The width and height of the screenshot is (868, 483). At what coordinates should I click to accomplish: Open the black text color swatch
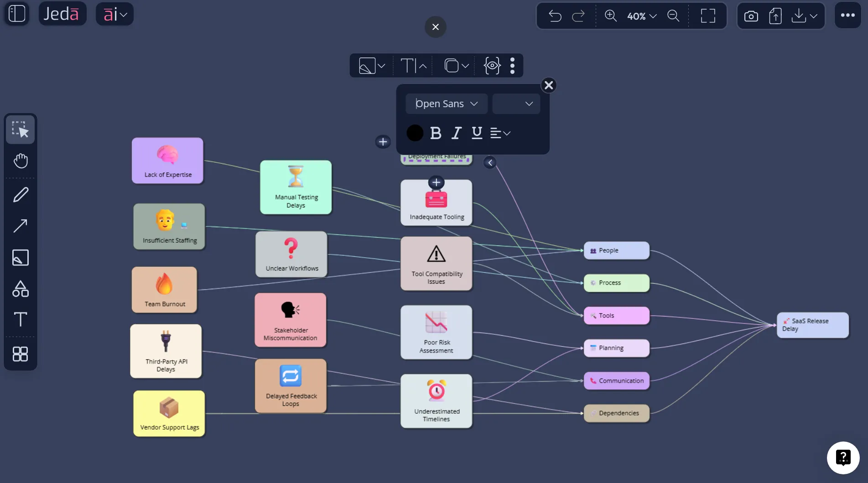[415, 133]
